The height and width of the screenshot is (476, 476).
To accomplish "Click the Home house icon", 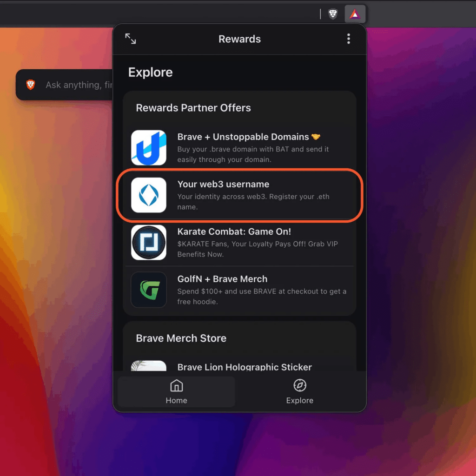I will point(176,385).
